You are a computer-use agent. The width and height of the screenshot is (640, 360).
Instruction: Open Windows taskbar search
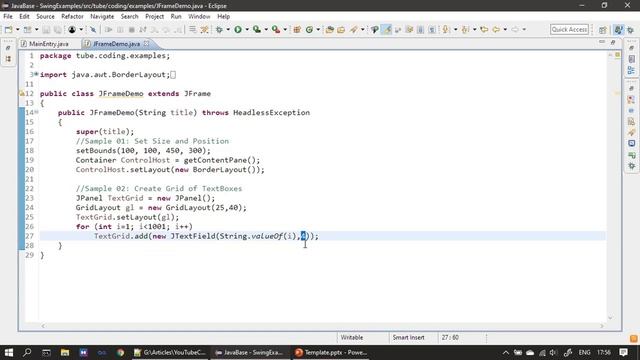tap(27, 352)
